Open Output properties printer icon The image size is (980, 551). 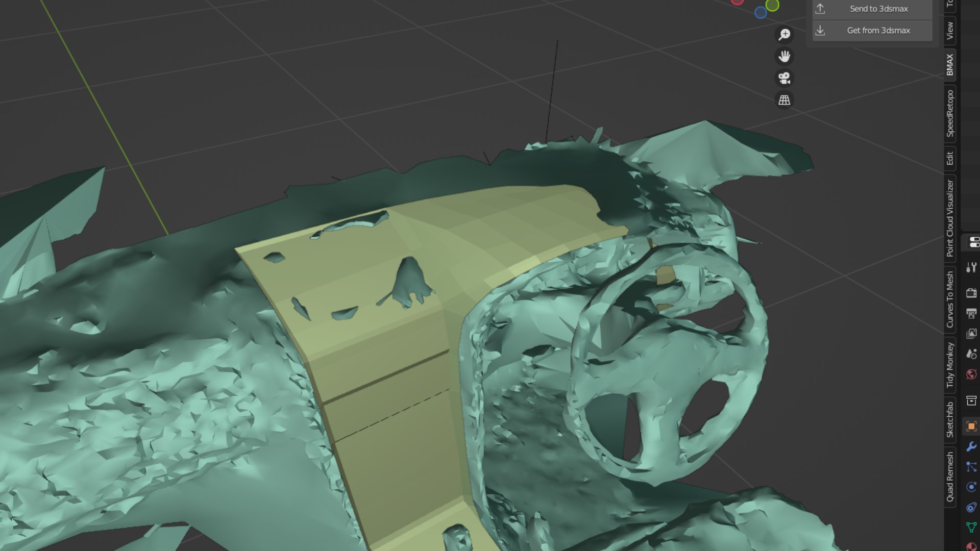click(971, 313)
